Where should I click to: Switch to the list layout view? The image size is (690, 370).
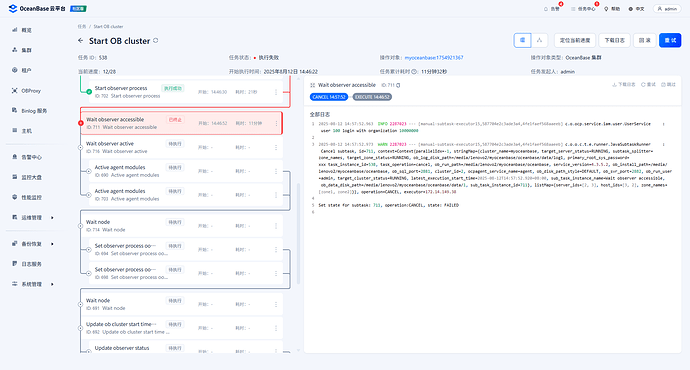(522, 40)
